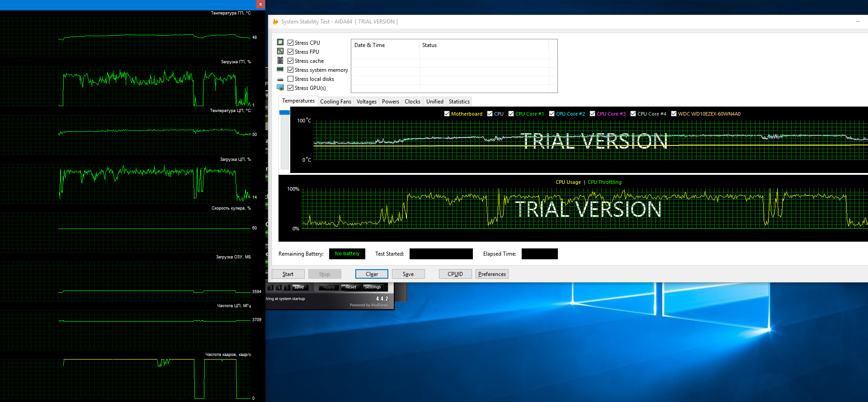Click the Stress FPU percent icon

coord(280,51)
